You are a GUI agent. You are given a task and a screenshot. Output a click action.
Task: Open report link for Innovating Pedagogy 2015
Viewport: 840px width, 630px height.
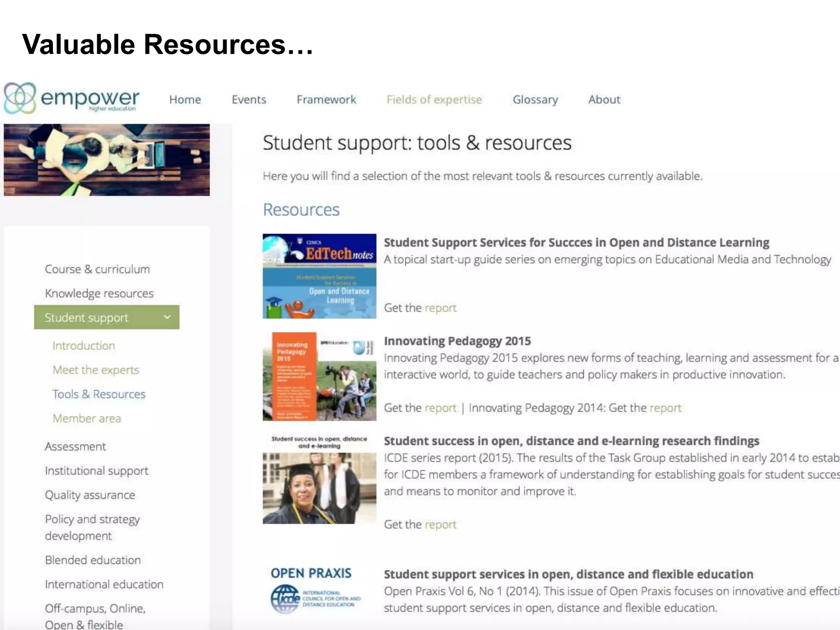441,408
